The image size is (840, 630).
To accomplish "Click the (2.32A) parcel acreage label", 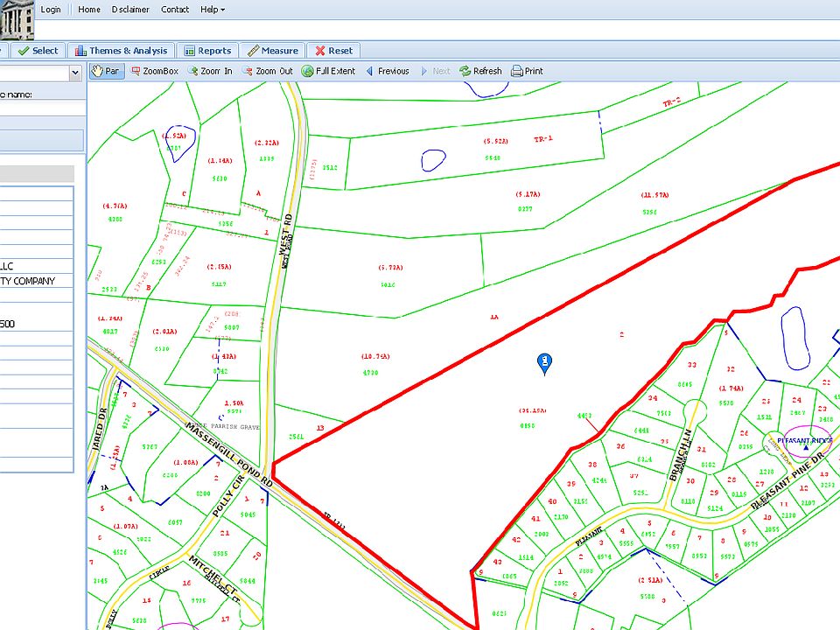I will [x=266, y=143].
